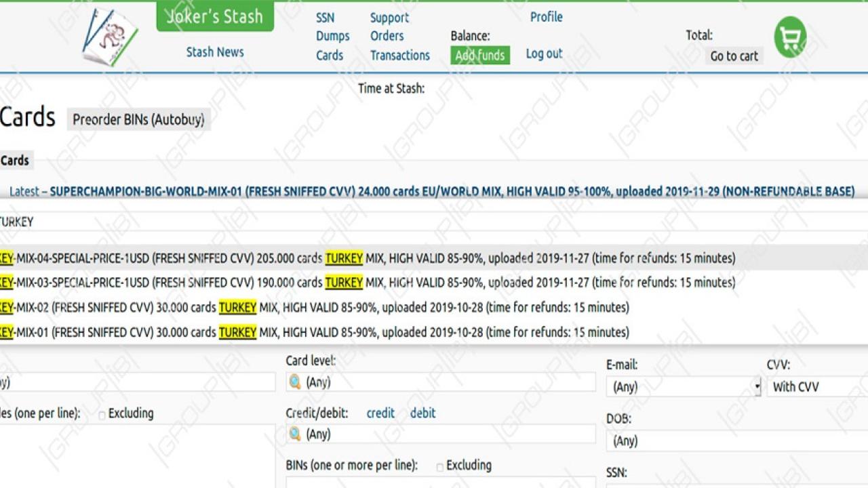The image size is (868, 488).
Task: Open the Credit/debit (Any) selector
Action: pos(441,434)
